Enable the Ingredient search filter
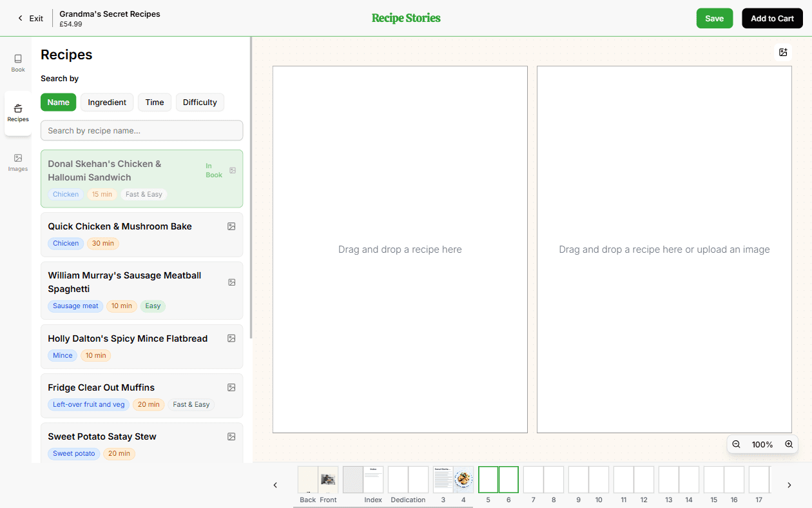 [107, 102]
